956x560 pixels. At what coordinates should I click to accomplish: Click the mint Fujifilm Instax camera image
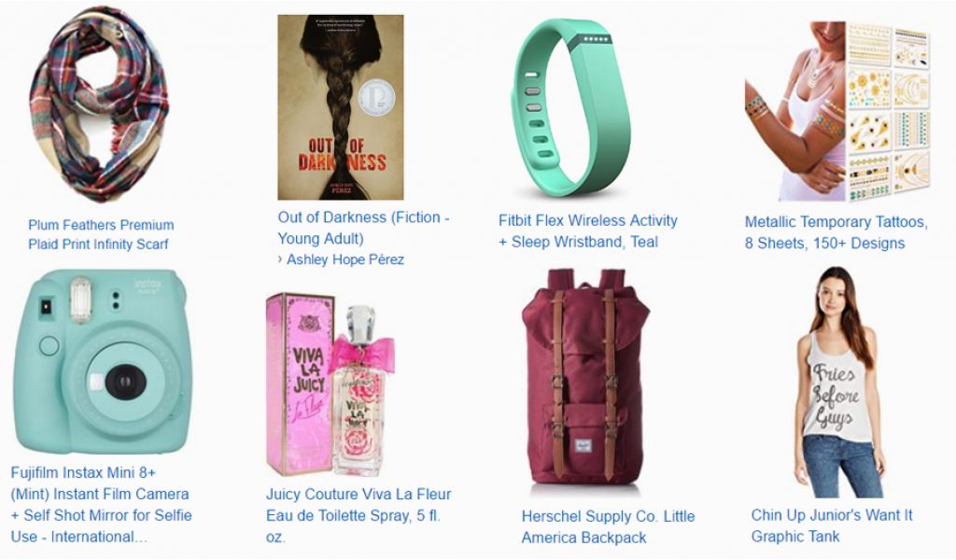pyautogui.click(x=103, y=361)
